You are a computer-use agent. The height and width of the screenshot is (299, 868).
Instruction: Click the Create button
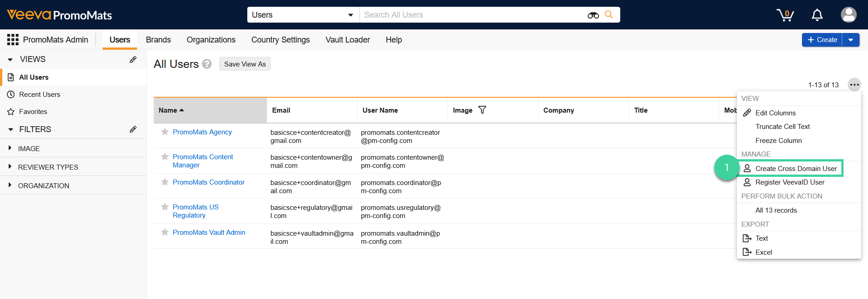(x=822, y=40)
